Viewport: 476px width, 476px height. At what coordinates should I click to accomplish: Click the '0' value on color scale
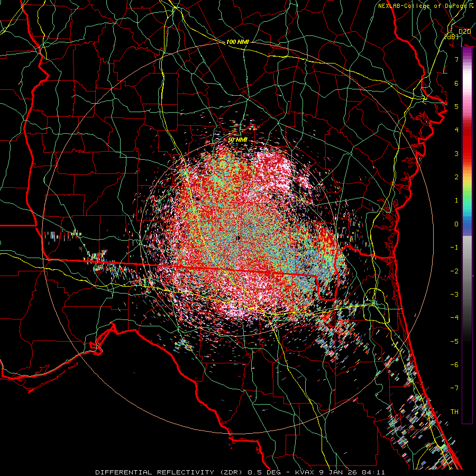pyautogui.click(x=456, y=224)
